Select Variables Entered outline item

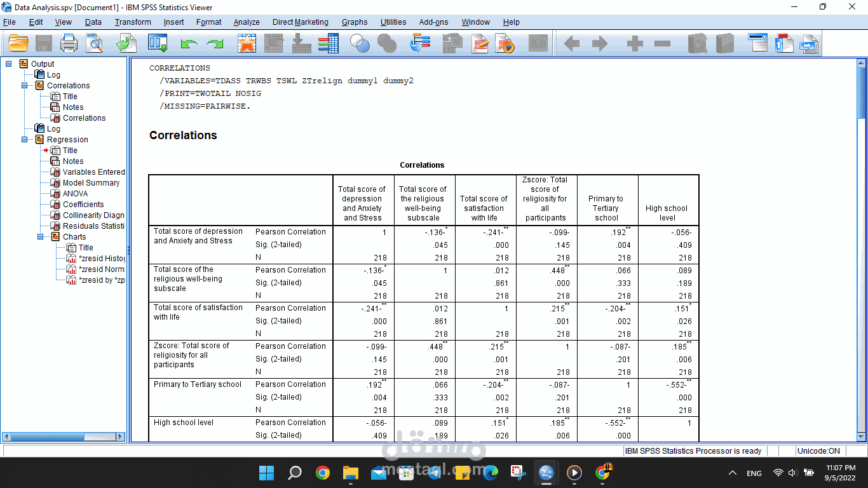coord(94,172)
